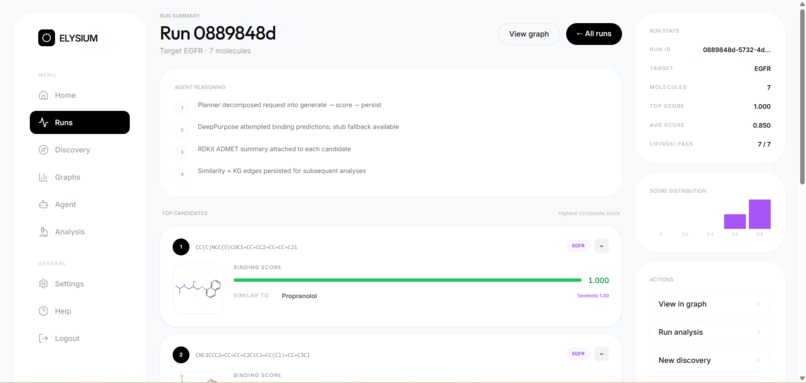
Task: Click the avg score 0.850 value
Action: click(x=761, y=125)
